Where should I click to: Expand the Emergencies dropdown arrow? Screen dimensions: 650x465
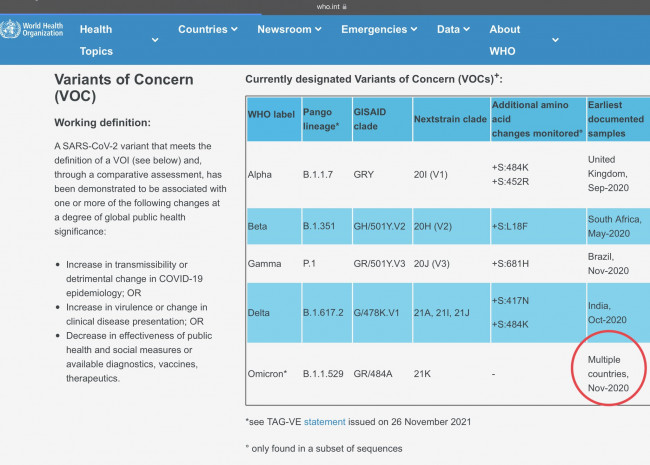coord(414,29)
